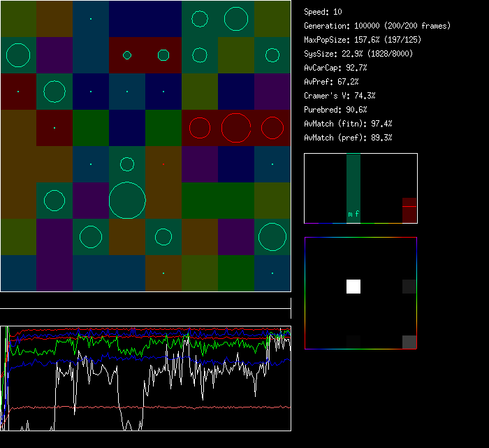Click the rightmost red circle

click(x=272, y=128)
